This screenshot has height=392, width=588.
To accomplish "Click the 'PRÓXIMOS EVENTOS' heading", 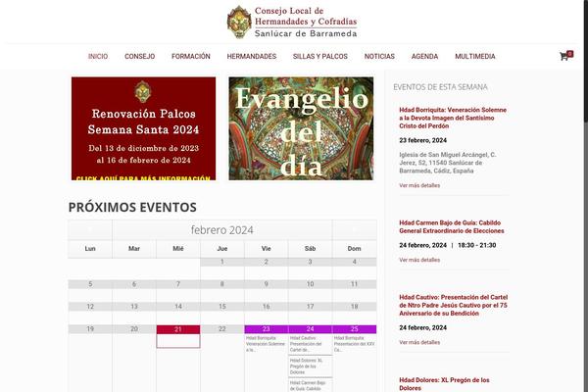I will [132, 207].
